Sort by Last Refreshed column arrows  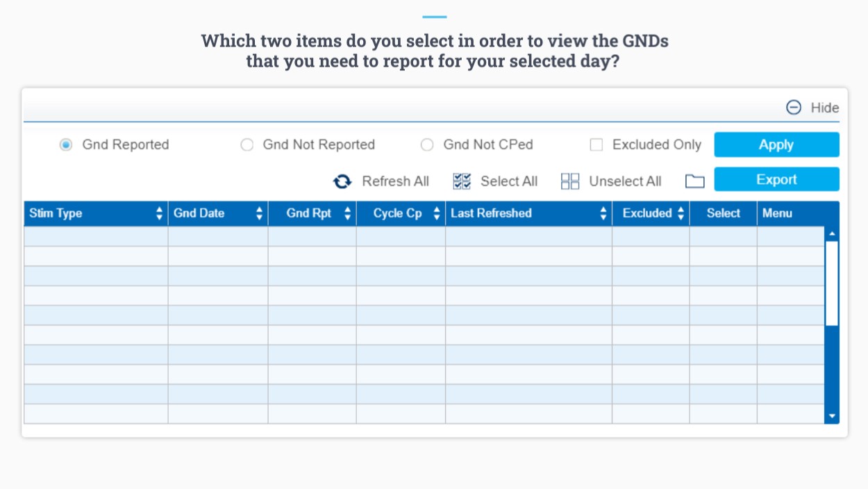pos(603,214)
